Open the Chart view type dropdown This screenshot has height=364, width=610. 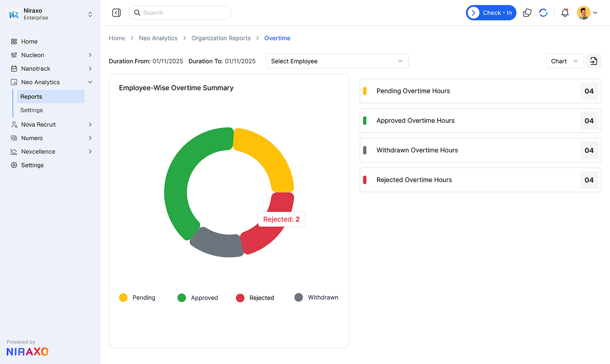pos(564,61)
